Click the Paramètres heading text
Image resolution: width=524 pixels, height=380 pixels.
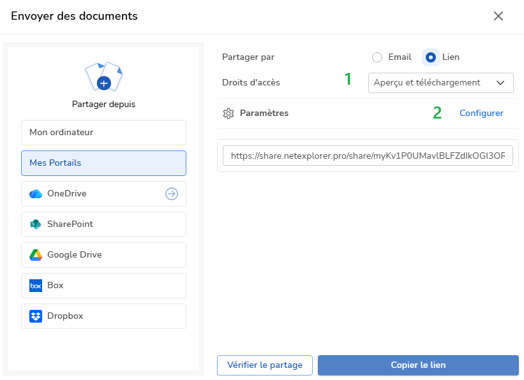(x=264, y=113)
